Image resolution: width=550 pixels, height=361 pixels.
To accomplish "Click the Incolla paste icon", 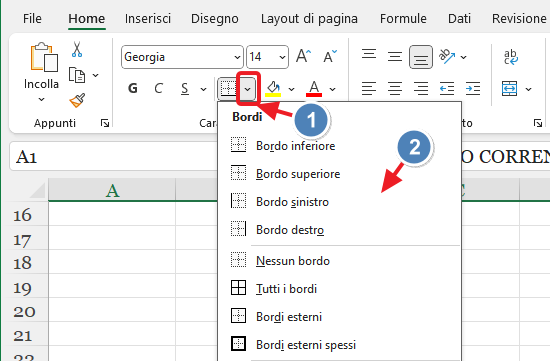I will tap(43, 58).
